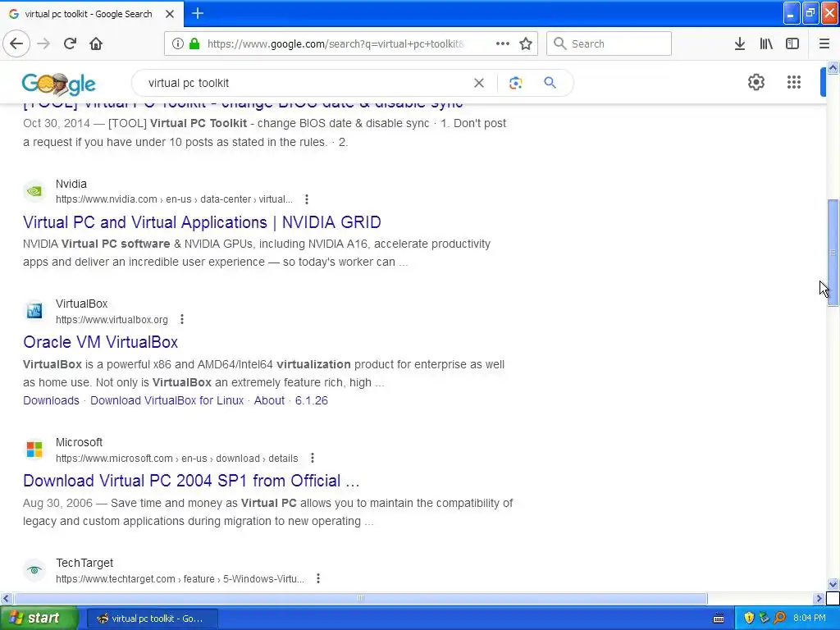Click the Nvidia site name text
Screen dimensions: 840x630
pos(71,184)
